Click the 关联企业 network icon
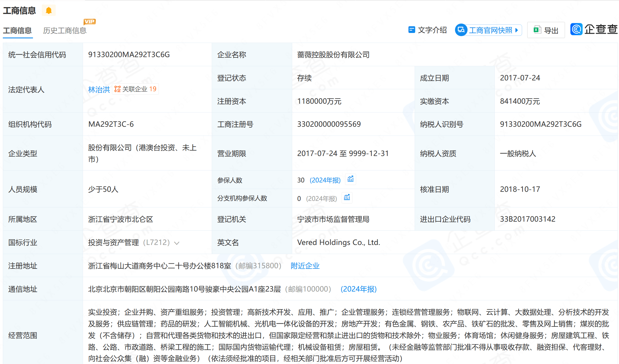619x364 pixels. [117, 89]
